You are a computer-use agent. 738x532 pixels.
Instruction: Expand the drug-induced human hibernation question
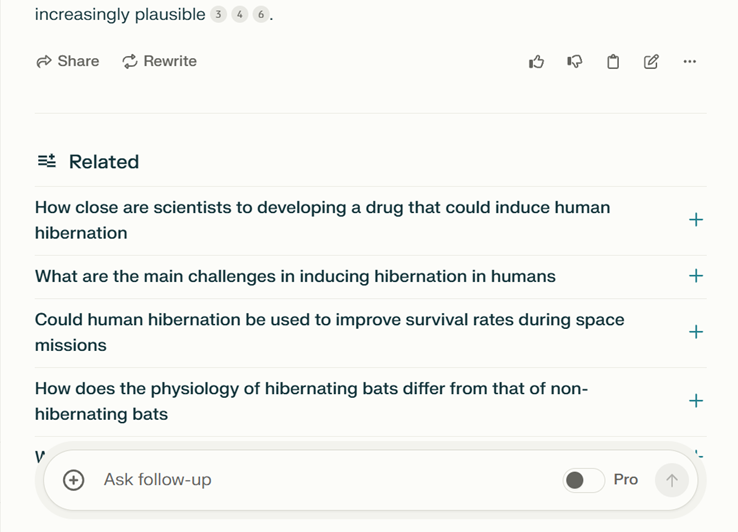click(x=696, y=220)
